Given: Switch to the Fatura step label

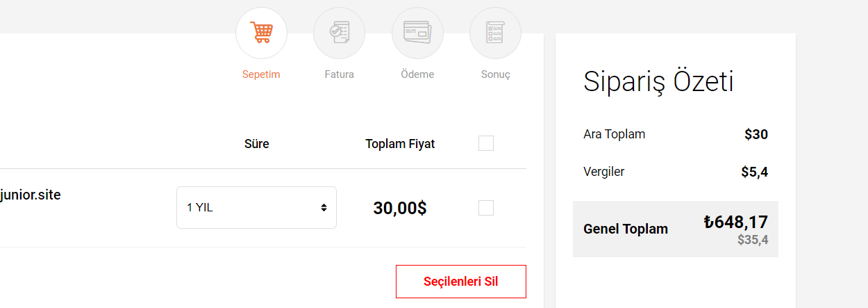Looking at the screenshot, I should (340, 74).
